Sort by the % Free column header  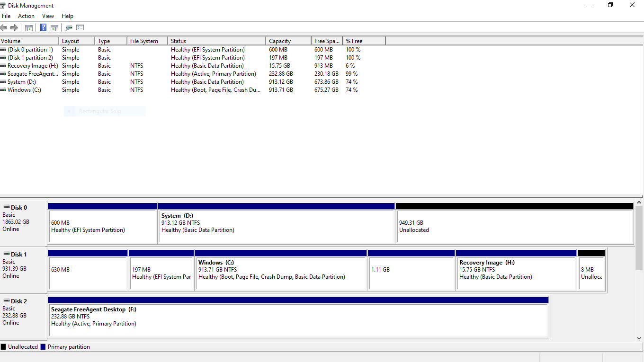click(x=364, y=41)
